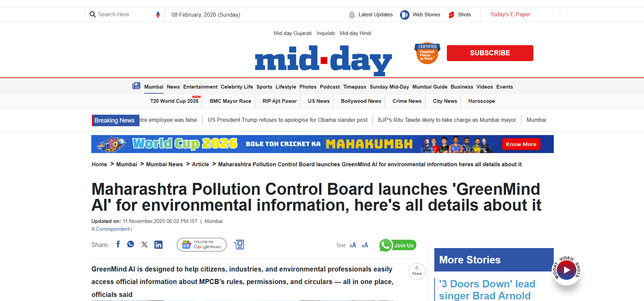
Task: Click Certified Happiest Places to Work badge
Action: (x=427, y=54)
